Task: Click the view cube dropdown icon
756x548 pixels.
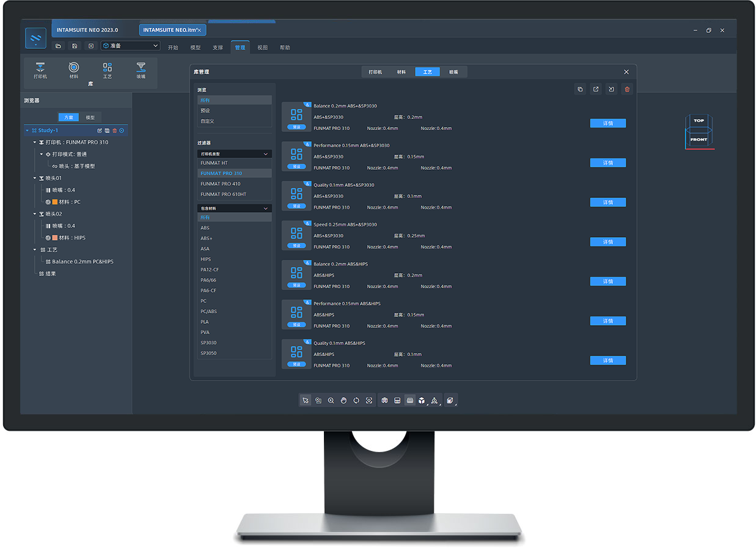Action: click(x=422, y=401)
